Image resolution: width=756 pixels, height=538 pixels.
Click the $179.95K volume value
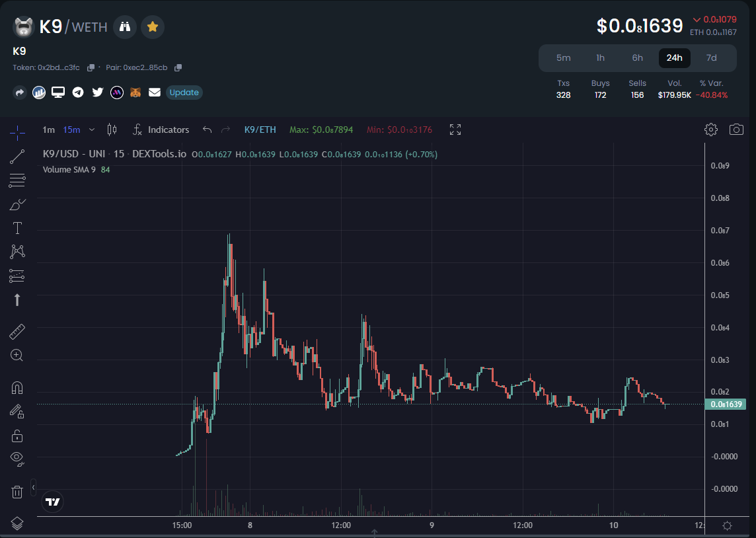[675, 95]
